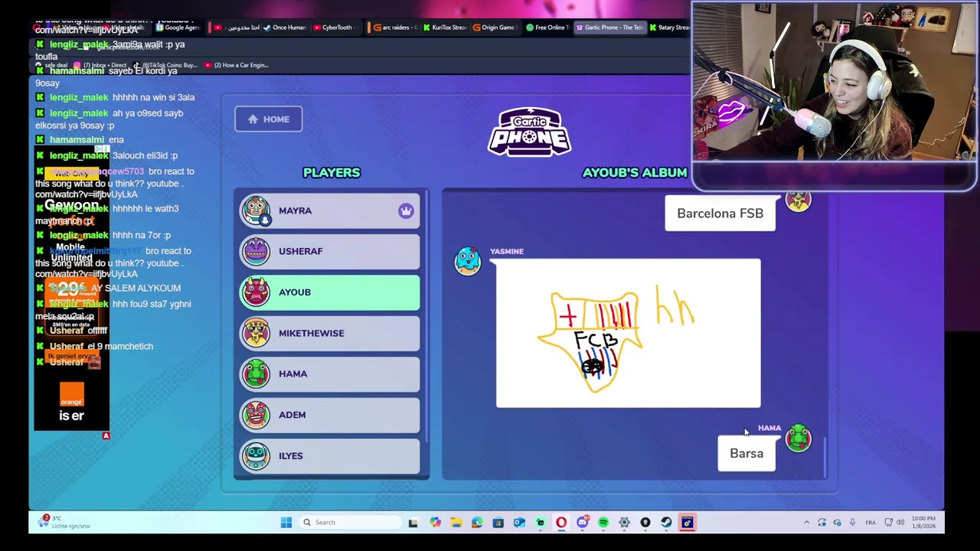Click the microphone tray icon

852,523
